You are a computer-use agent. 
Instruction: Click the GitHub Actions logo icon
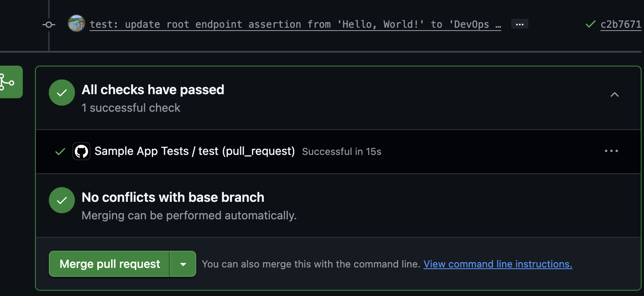(81, 151)
